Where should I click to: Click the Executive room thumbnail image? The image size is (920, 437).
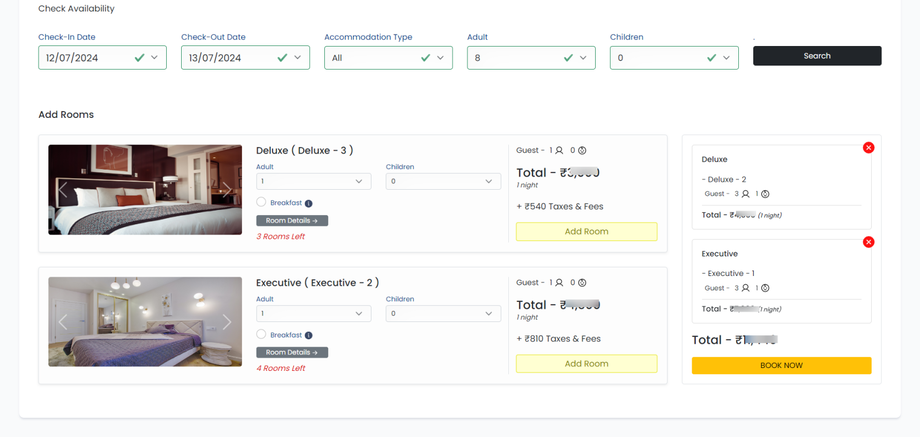pyautogui.click(x=145, y=322)
